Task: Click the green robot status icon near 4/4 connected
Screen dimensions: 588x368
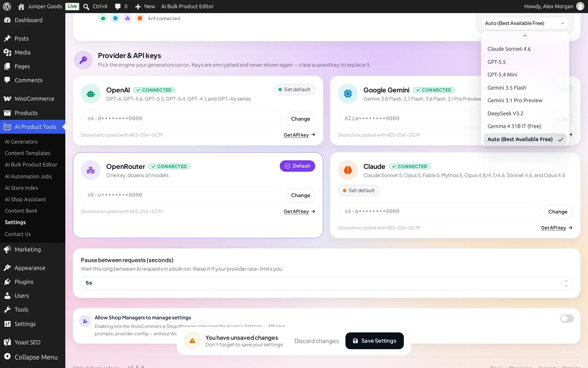Action: (x=103, y=18)
